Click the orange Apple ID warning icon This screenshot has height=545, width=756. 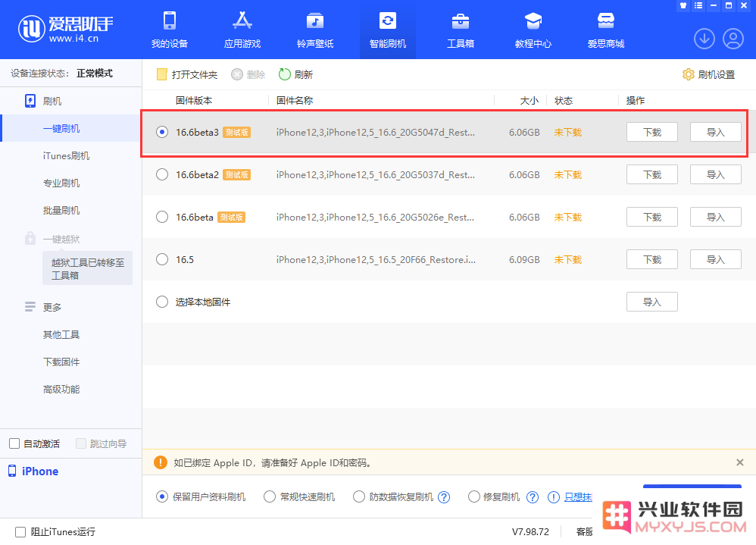pyautogui.click(x=161, y=462)
